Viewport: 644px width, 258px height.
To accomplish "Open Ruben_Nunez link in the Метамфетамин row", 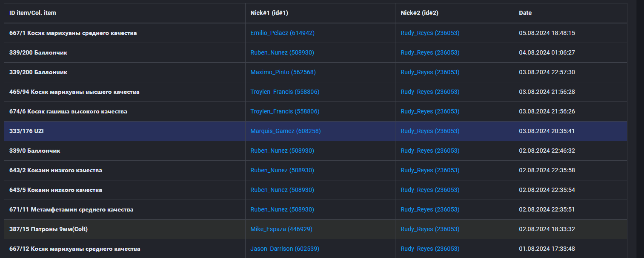I will 282,209.
